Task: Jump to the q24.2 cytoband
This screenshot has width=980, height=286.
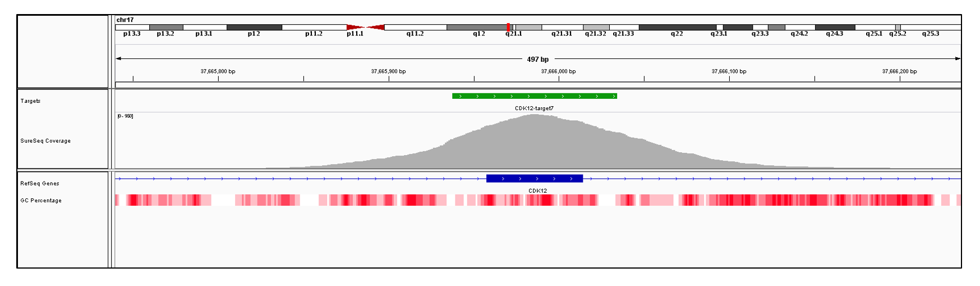Action: point(800,27)
